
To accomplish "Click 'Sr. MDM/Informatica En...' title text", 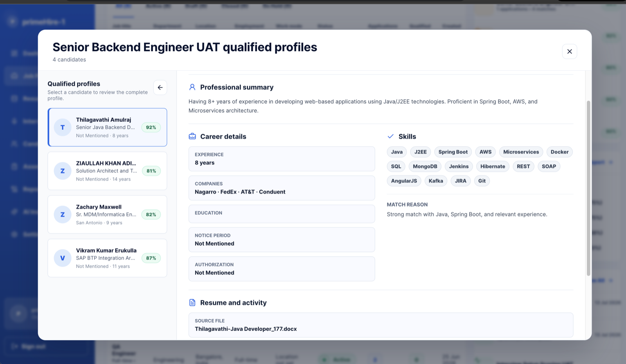I will (x=106, y=215).
